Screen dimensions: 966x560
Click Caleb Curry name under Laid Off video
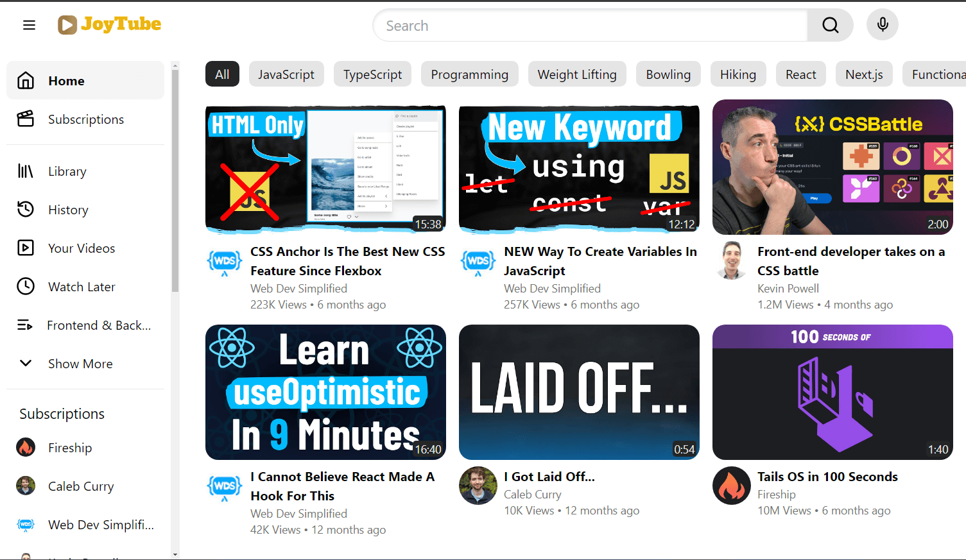533,495
